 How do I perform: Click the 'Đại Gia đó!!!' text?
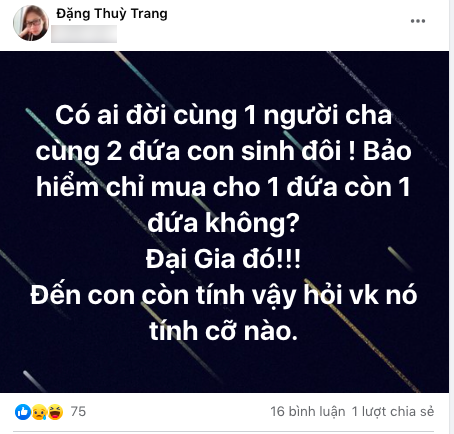[x=223, y=259]
